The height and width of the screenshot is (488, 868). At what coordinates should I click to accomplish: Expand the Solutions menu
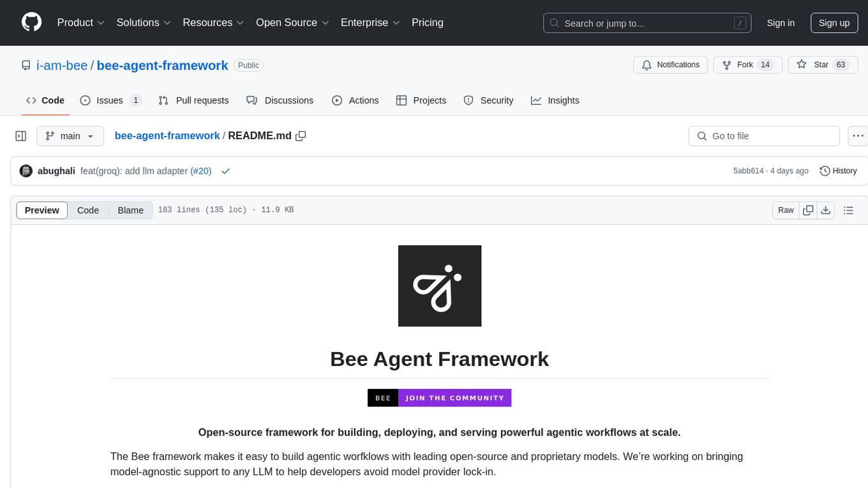(x=144, y=22)
